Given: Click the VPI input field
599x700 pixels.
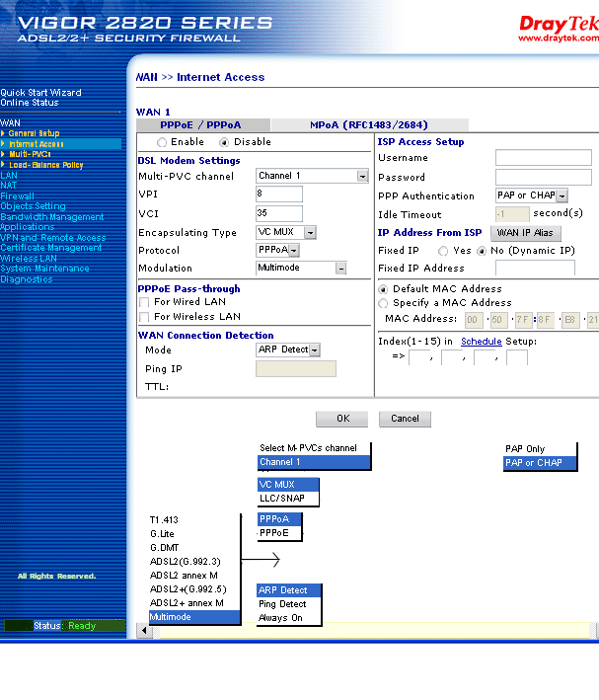Looking at the screenshot, I should [279, 194].
